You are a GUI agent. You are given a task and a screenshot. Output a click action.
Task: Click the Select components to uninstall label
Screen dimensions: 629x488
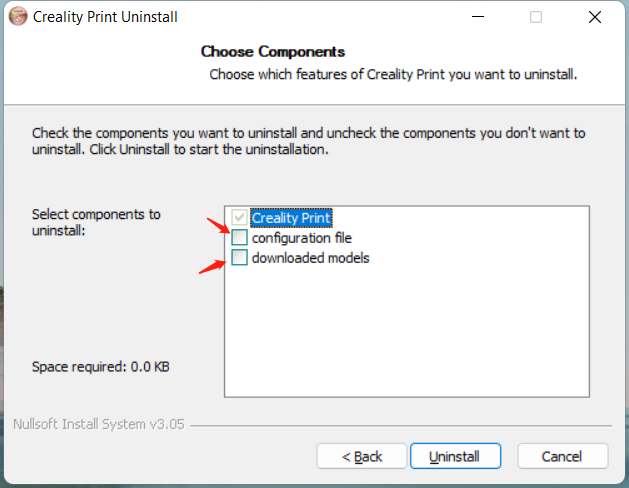(x=96, y=223)
